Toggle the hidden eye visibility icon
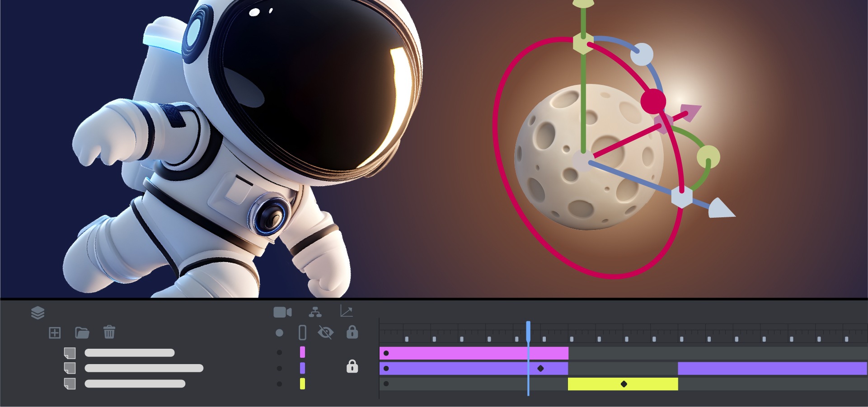The height and width of the screenshot is (407, 868). pos(327,332)
